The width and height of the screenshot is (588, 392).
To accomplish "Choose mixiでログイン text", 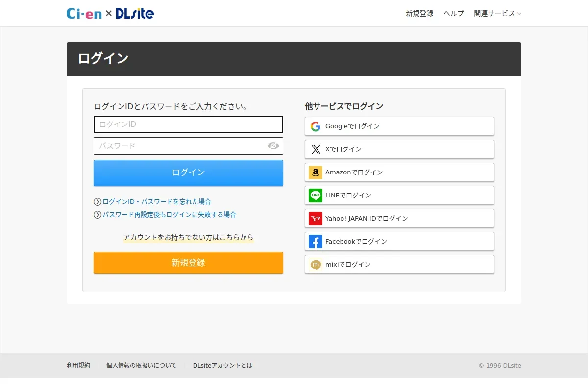I will tap(348, 265).
